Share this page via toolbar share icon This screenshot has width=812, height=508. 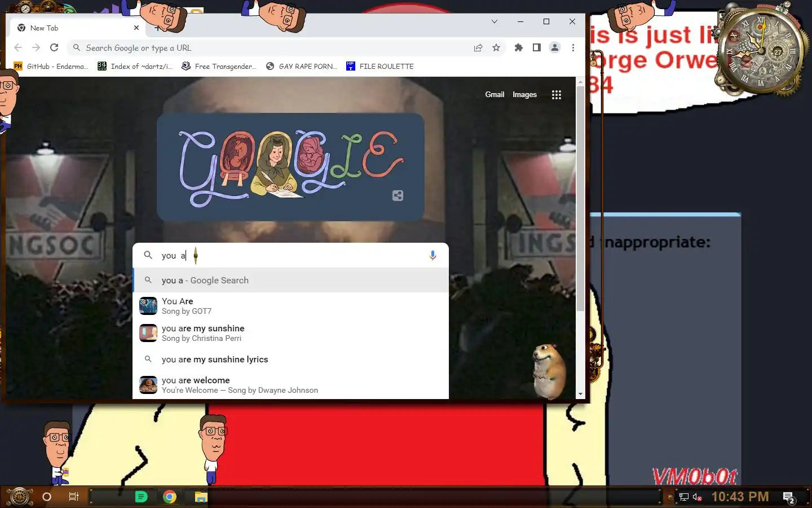478,48
